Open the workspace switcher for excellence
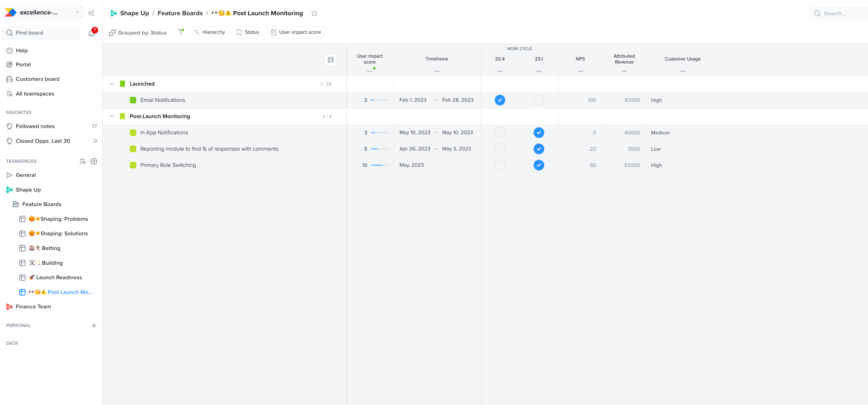The width and height of the screenshot is (868, 405). point(76,12)
